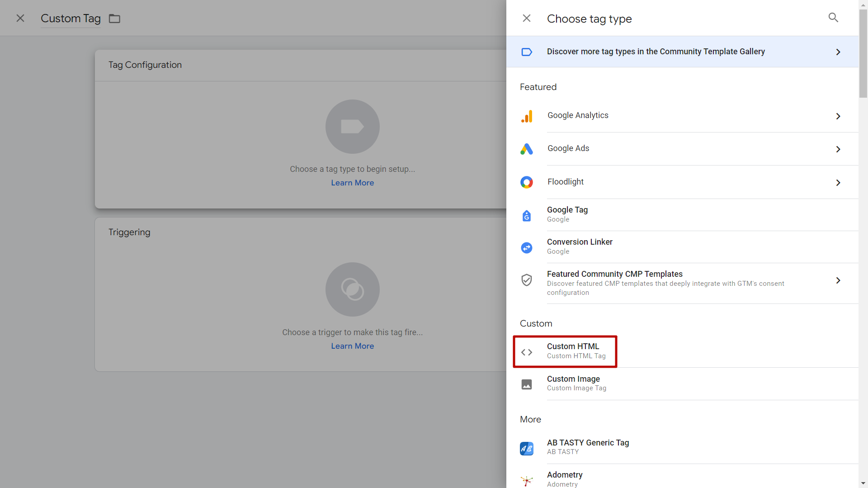Click the Floodlight circular icon
The height and width of the screenshot is (488, 868).
527,182
